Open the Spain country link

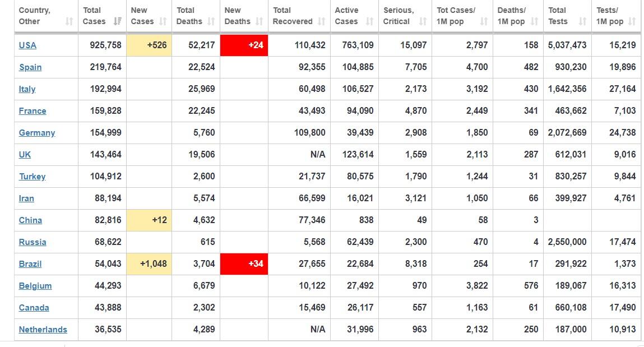tap(30, 67)
